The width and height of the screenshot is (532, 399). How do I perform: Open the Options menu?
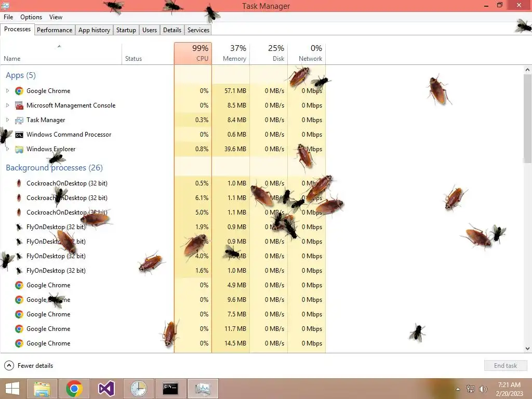pos(31,17)
